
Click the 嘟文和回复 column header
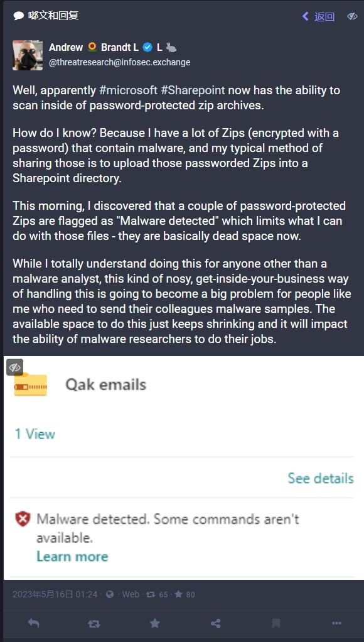pos(46,16)
